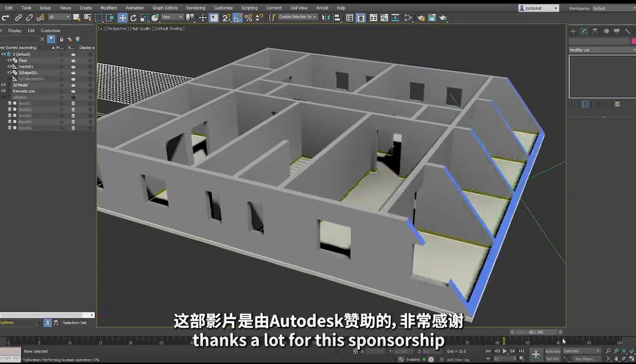Toggle the Percent Snap icon

point(248,17)
